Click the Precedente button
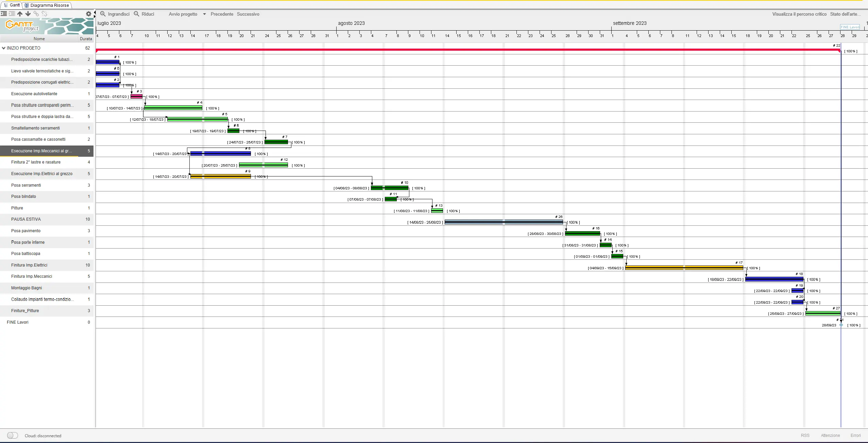 click(222, 14)
